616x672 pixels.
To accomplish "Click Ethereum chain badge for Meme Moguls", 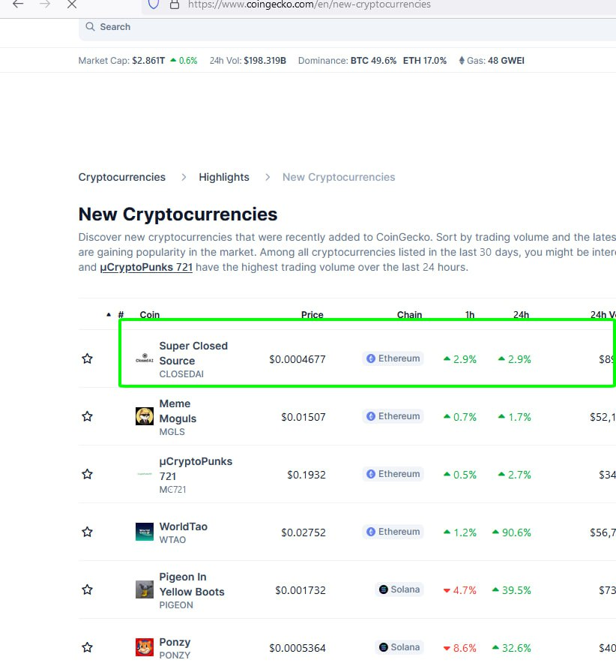I will pos(393,416).
